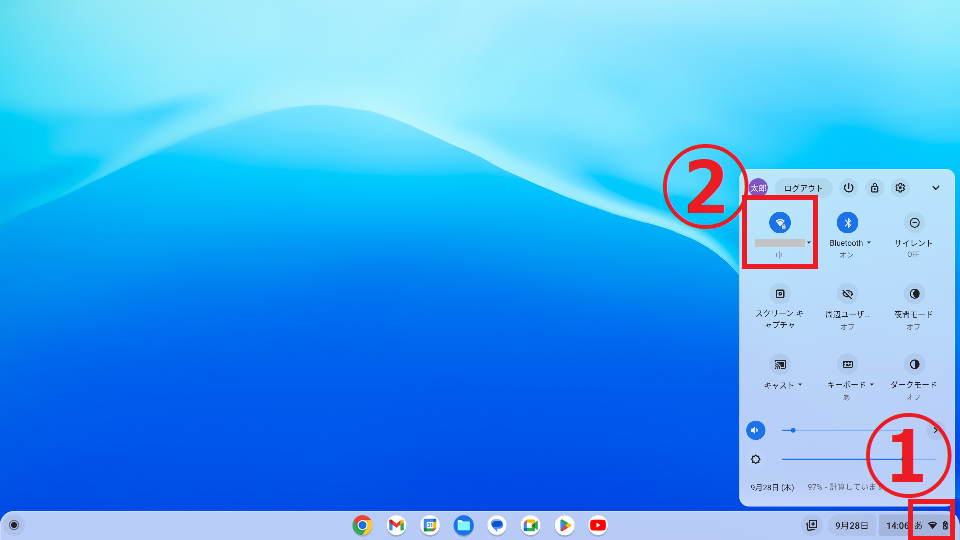The height and width of the screenshot is (540, 960).
Task: Expand the キャスト dropdown label
Action: (782, 385)
